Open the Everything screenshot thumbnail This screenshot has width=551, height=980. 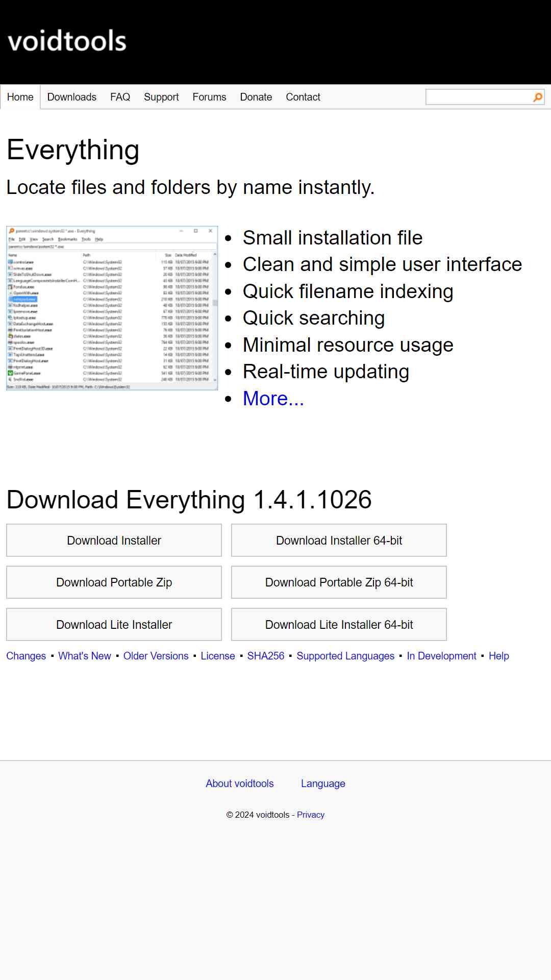coord(112,308)
